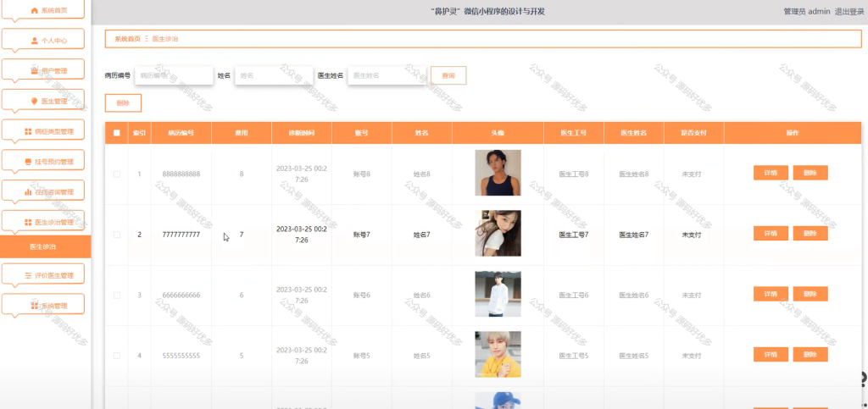Click the 删除 button above the table
Screen dimensions: 868x409
pos(123,102)
